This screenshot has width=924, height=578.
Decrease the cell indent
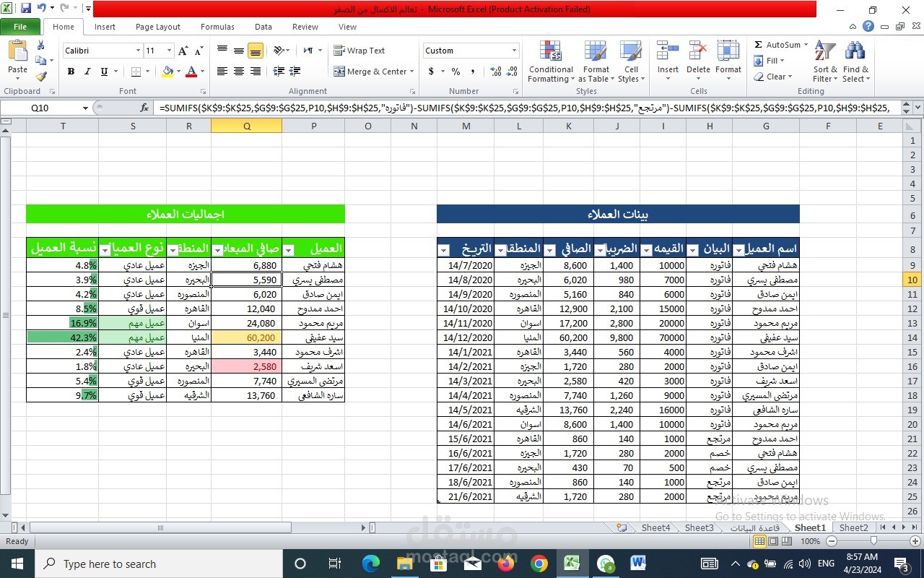(279, 72)
